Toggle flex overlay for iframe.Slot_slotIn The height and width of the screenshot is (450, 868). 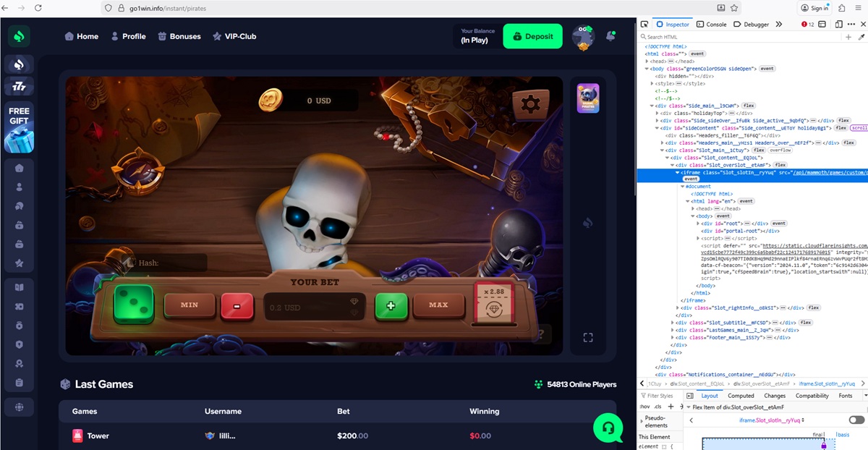pyautogui.click(x=856, y=420)
